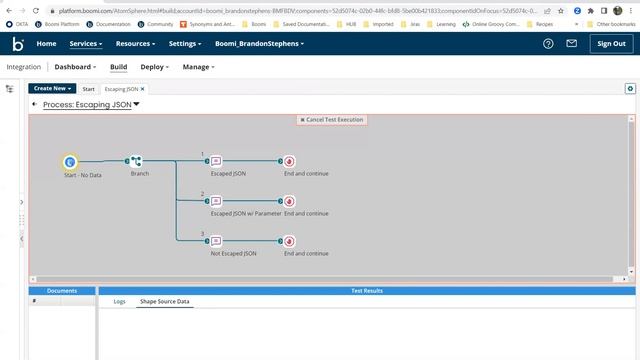Expand left panel with small arrow
The width and height of the screenshot is (640, 360).
[x=22, y=202]
